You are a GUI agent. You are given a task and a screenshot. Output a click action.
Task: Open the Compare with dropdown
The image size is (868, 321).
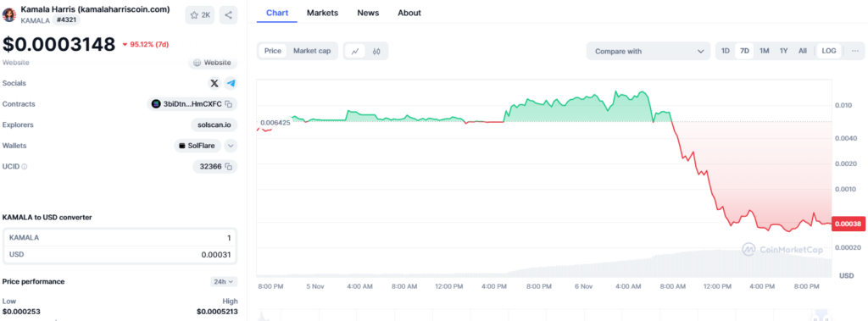(648, 51)
